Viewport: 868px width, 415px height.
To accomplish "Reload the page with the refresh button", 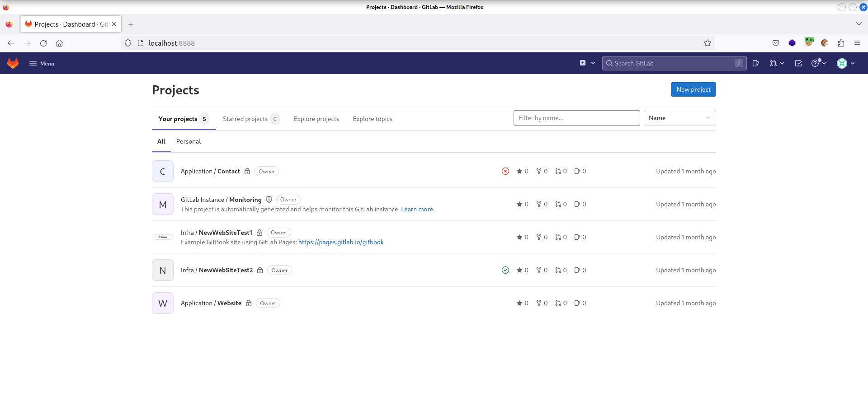I will click(43, 43).
